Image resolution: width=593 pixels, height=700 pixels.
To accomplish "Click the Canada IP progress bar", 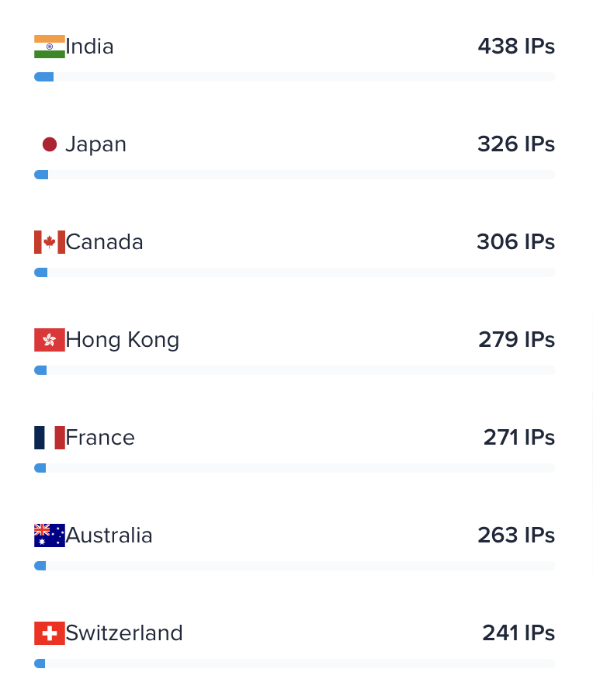I will [295, 272].
